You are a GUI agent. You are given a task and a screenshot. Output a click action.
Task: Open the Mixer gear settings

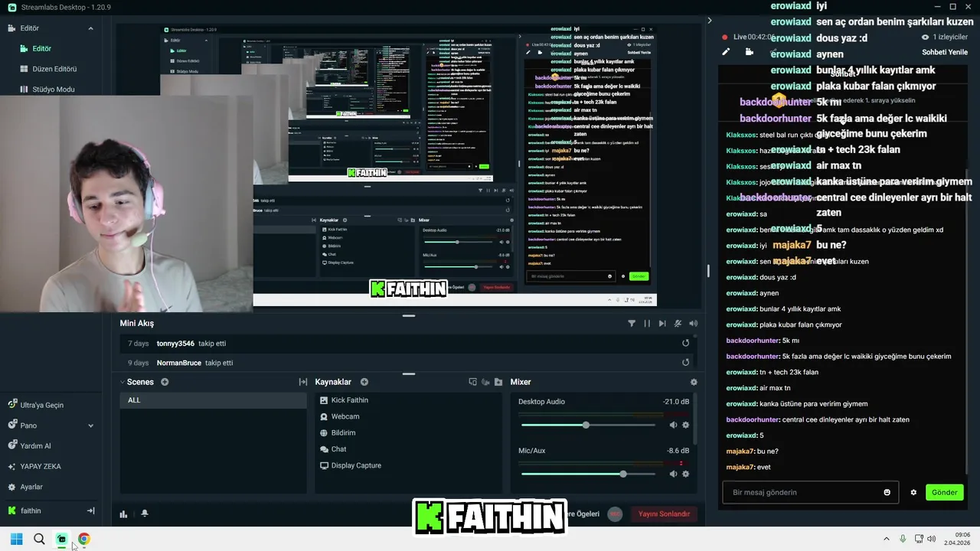click(694, 382)
